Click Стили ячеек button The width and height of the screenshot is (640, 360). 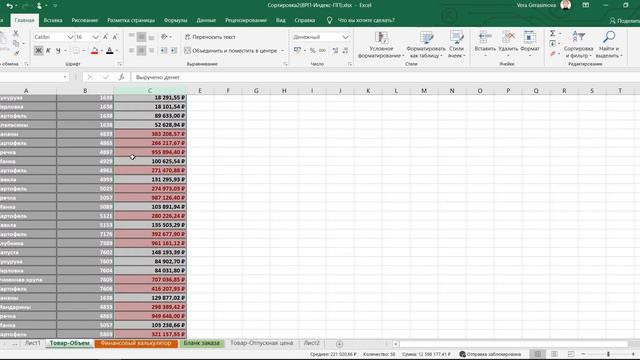(456, 44)
